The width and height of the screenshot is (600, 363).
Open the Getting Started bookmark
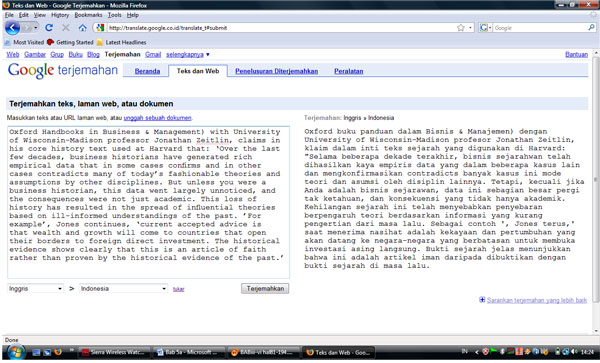tap(70, 42)
